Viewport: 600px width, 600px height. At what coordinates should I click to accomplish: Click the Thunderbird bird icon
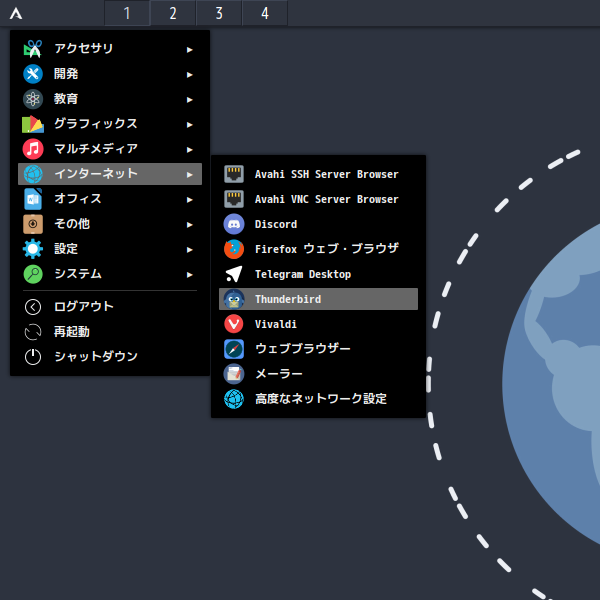[234, 299]
